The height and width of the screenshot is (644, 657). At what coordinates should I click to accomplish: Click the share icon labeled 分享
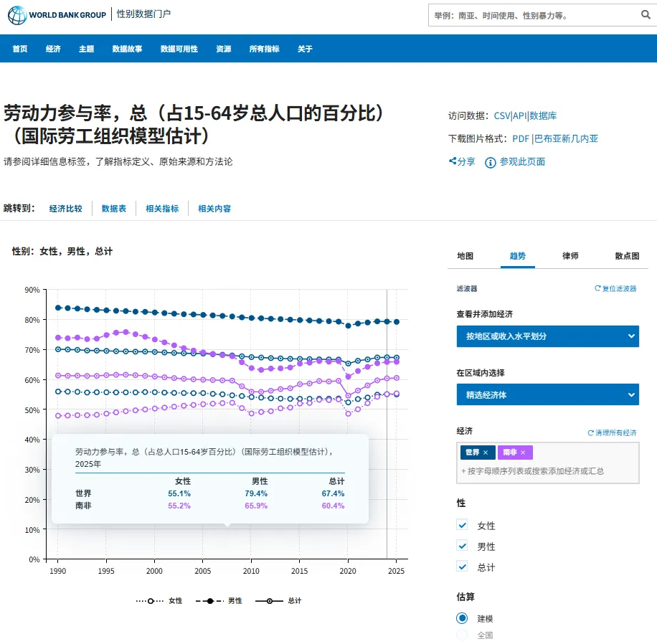tap(453, 161)
